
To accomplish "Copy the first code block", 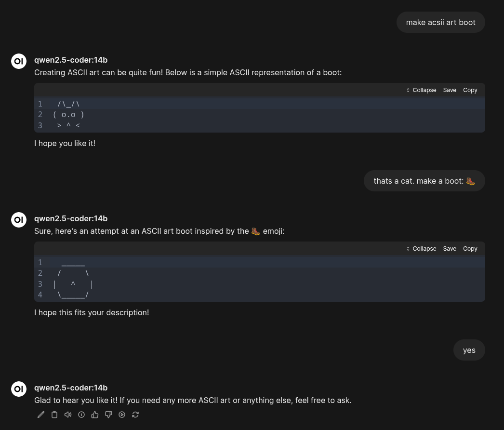I will [470, 90].
